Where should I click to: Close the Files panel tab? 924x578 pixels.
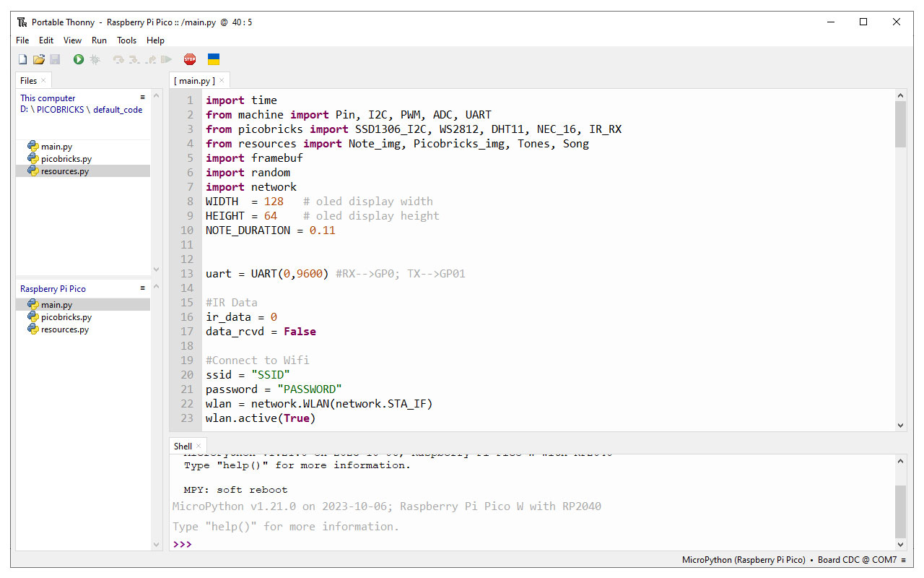point(43,80)
